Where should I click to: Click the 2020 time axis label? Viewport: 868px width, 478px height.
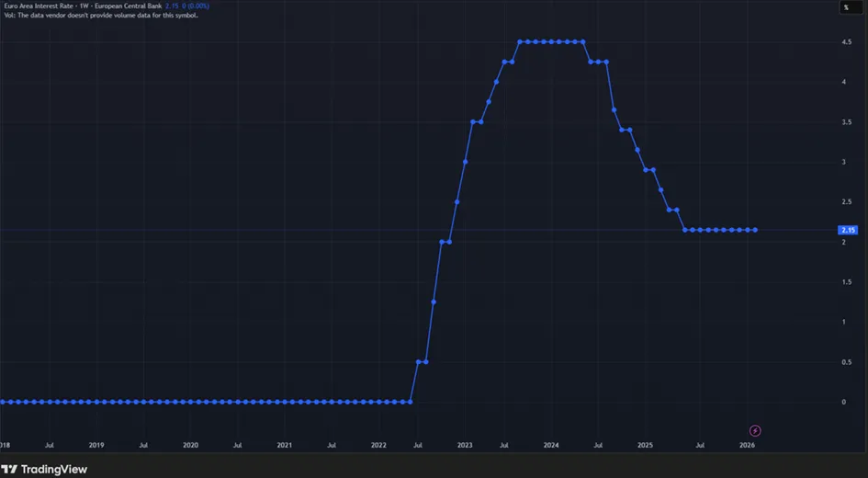[190, 445]
